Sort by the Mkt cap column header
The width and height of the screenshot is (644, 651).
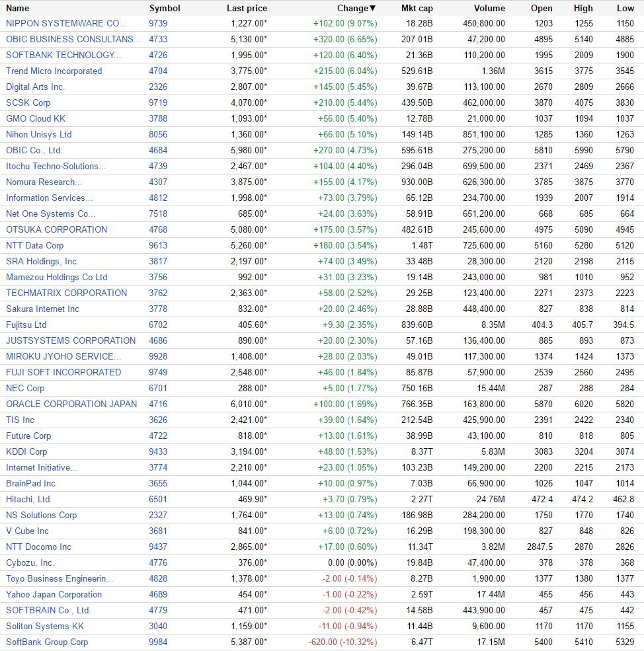417,8
